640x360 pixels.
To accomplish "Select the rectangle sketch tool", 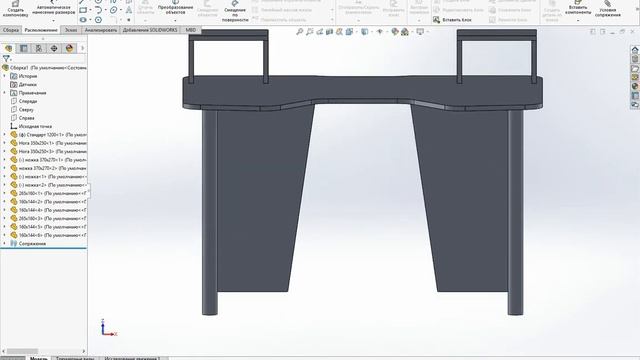I will [83, 10].
